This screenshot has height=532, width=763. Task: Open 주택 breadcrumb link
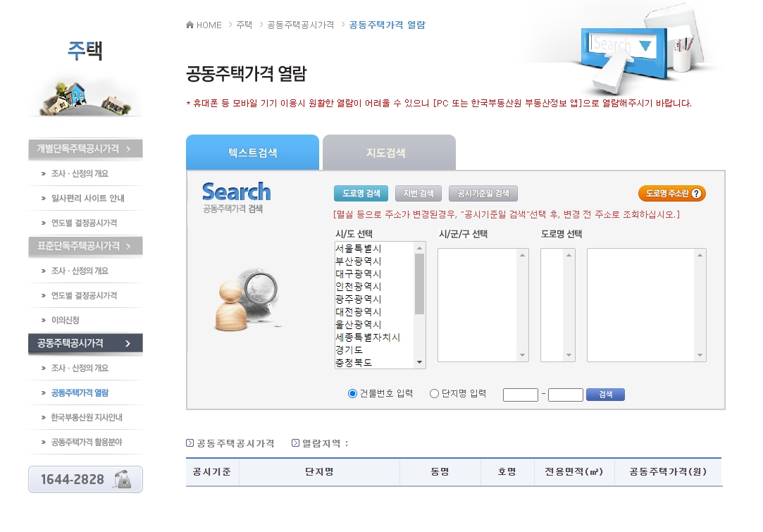244,25
